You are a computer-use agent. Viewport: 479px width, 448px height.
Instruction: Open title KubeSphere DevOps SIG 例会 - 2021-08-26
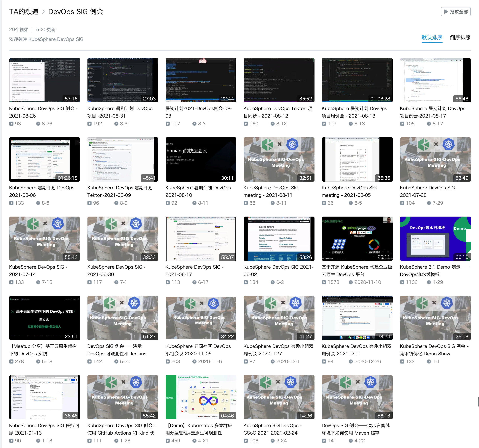[x=43, y=112]
